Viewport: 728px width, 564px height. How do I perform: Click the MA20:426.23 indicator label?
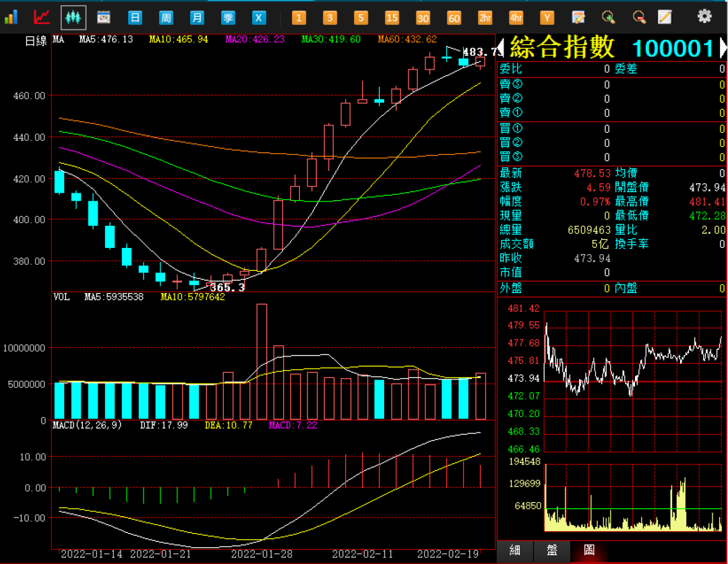tap(255, 40)
